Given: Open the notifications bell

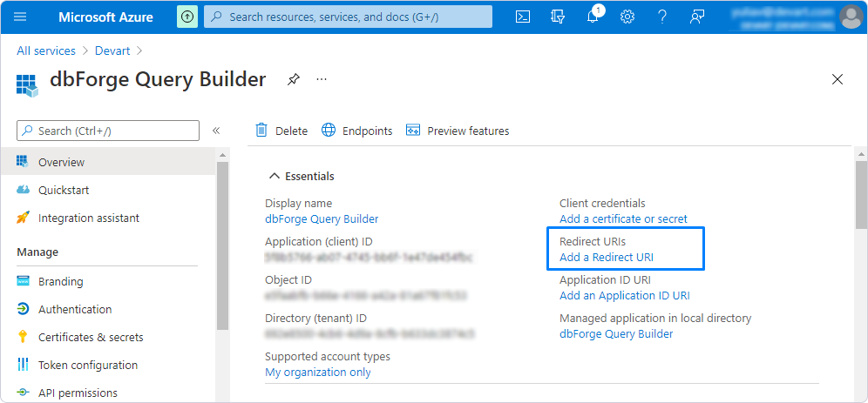Looking at the screenshot, I should (x=593, y=17).
